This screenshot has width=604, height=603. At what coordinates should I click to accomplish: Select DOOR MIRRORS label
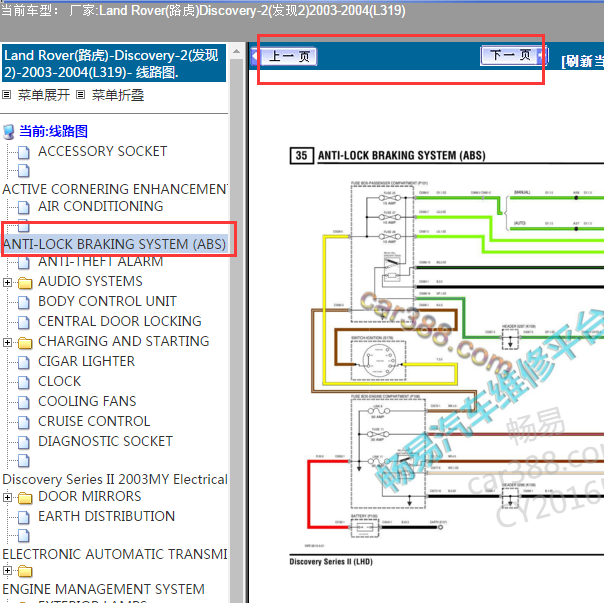(x=90, y=496)
